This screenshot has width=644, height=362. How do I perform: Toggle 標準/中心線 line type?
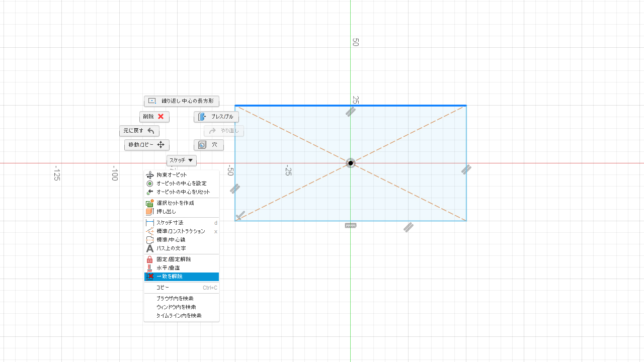pos(171,240)
